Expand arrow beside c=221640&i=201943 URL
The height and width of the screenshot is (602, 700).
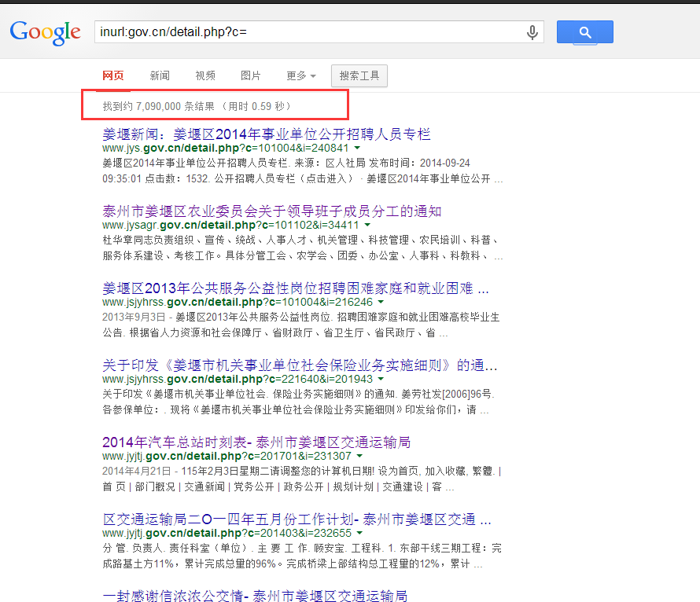[x=381, y=379]
